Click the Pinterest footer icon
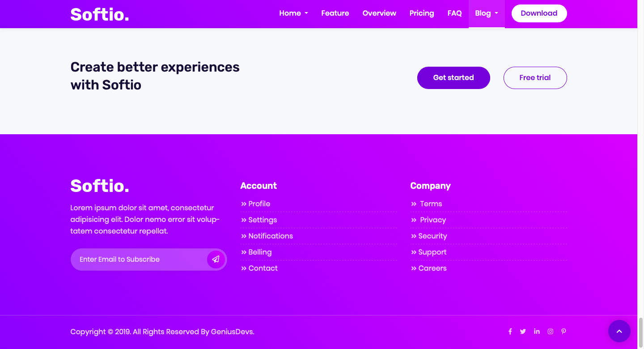 tap(563, 332)
